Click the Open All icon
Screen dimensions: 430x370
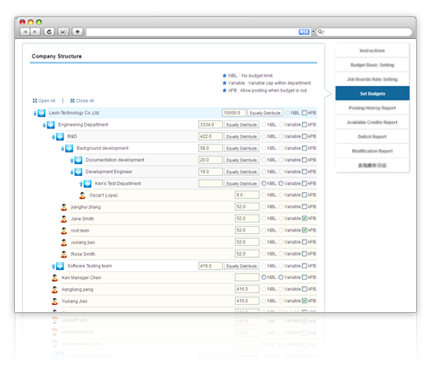pyautogui.click(x=35, y=101)
